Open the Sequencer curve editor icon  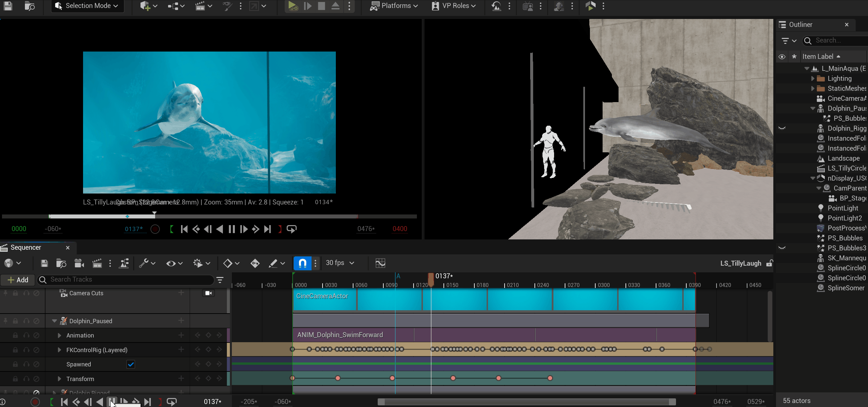click(x=380, y=263)
